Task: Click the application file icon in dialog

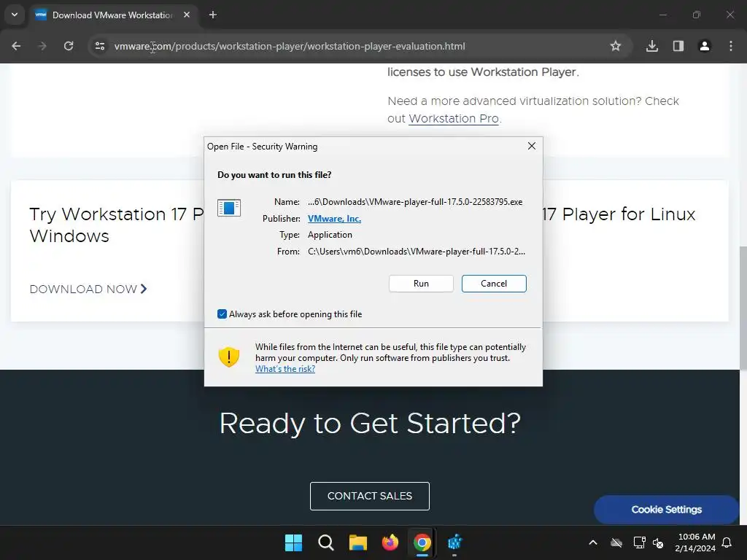Action: 229,208
